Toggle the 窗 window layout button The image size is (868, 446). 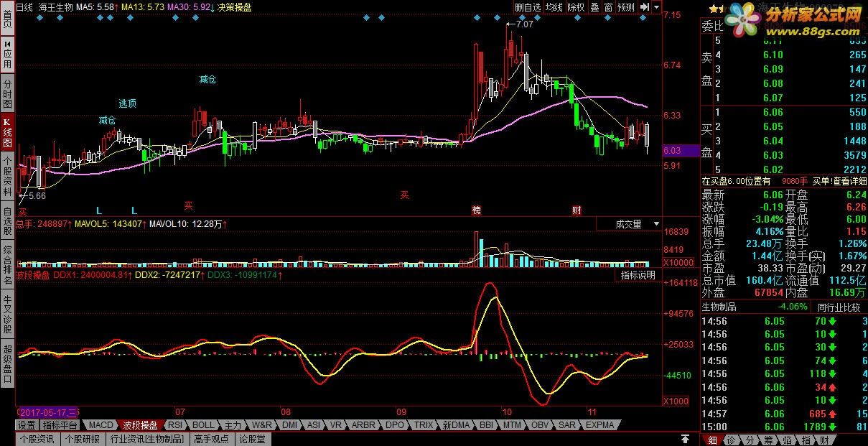[608, 7]
